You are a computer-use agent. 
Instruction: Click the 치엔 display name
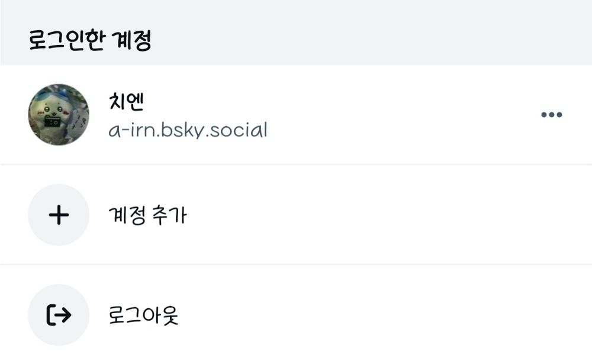(126, 101)
